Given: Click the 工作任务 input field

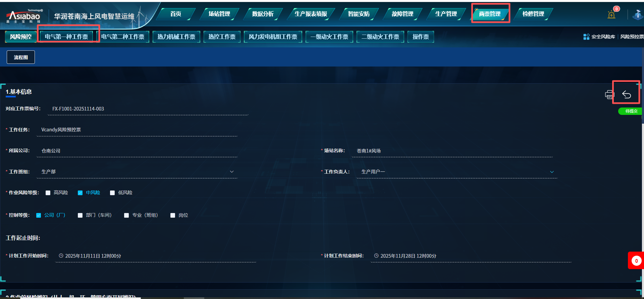Looking at the screenshot, I should click(137, 130).
